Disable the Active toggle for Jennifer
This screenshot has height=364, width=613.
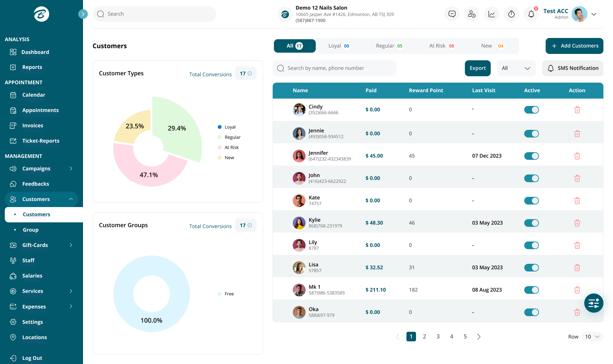click(x=531, y=156)
